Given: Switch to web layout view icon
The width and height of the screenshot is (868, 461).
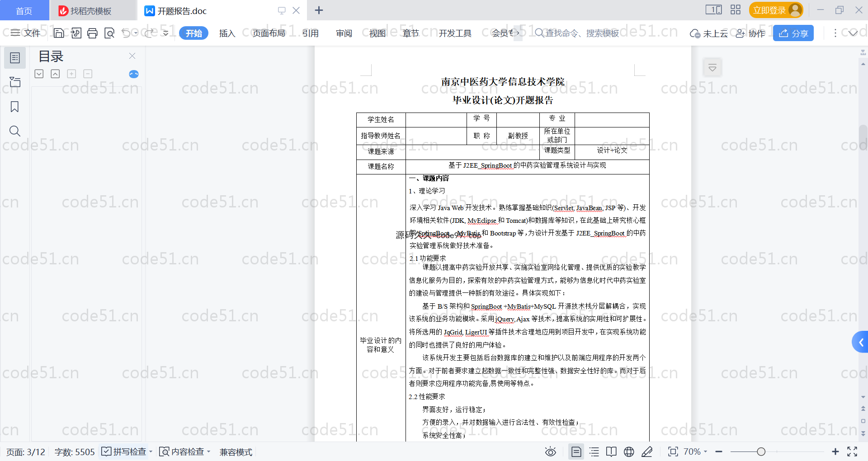Looking at the screenshot, I should 629,452.
